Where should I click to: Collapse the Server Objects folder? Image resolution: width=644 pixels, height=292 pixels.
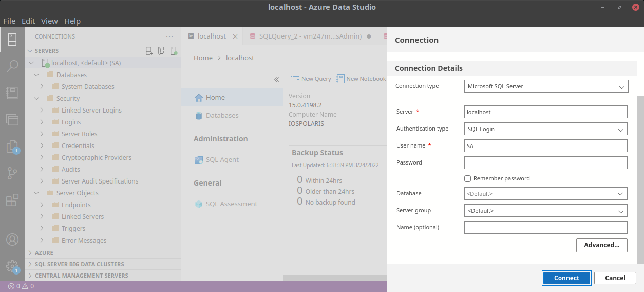(x=36, y=193)
